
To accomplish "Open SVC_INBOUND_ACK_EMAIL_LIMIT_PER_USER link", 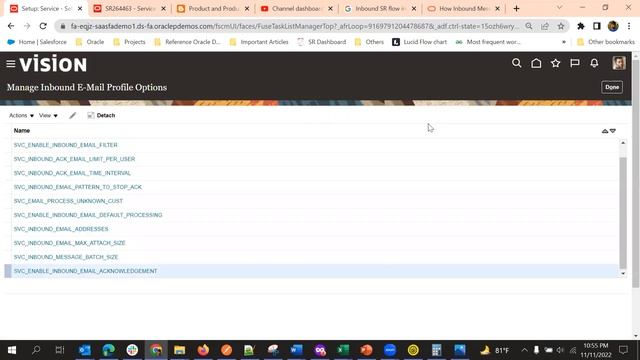I will tap(74, 159).
